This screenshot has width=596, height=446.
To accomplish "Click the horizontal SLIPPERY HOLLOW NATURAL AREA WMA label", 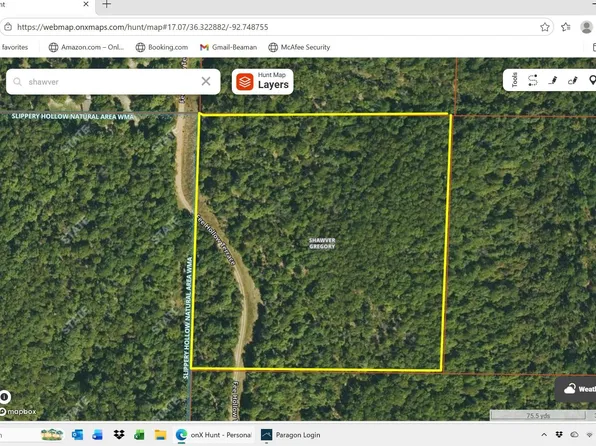I will tap(73, 116).
